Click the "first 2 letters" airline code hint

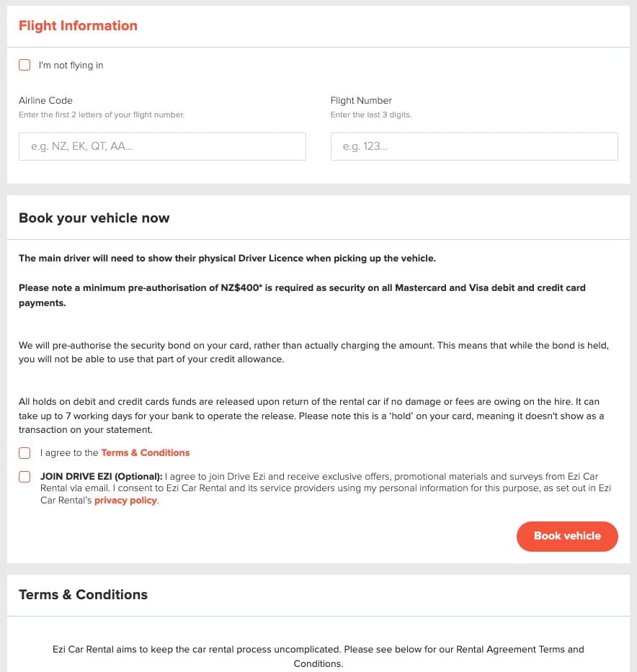(x=102, y=115)
